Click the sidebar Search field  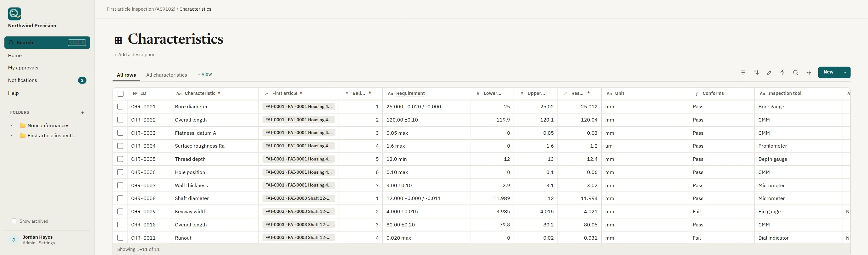pos(47,43)
